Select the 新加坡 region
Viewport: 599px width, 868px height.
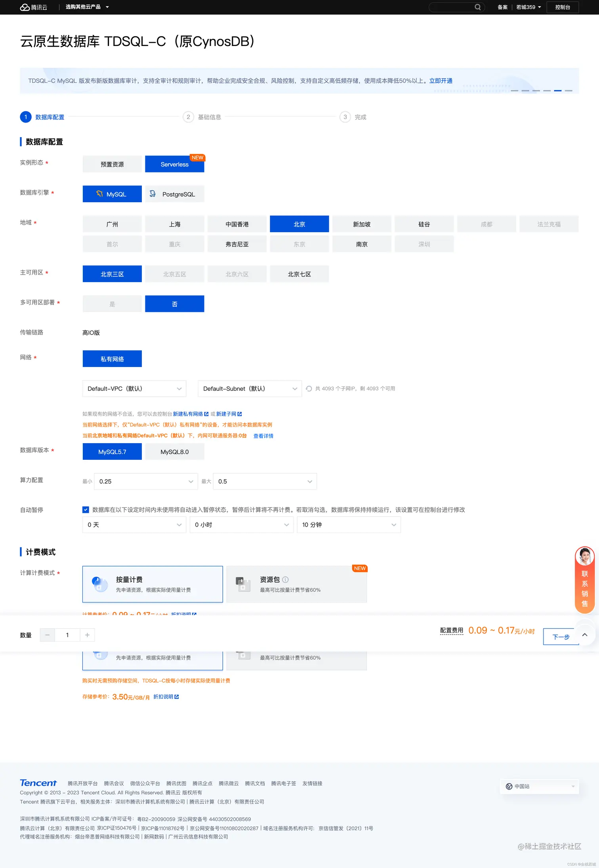(362, 224)
